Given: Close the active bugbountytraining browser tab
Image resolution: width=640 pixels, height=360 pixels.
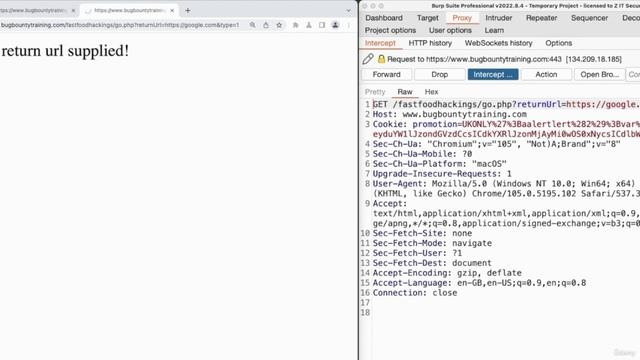Looking at the screenshot, I should [x=172, y=11].
